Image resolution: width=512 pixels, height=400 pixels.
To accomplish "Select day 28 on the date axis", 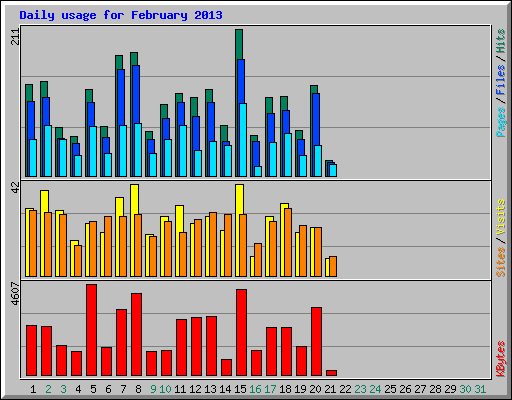I will click(435, 389).
